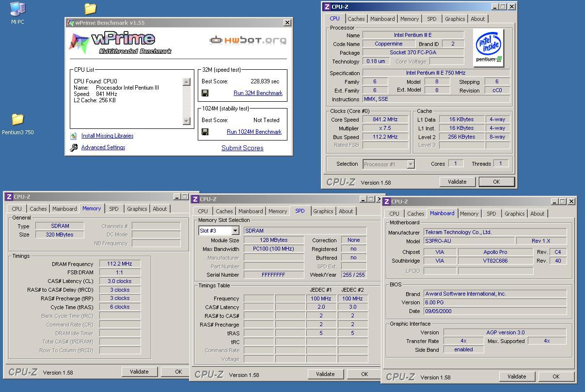Click the Side Band enabled value
585x392 pixels.
pyautogui.click(x=463, y=349)
